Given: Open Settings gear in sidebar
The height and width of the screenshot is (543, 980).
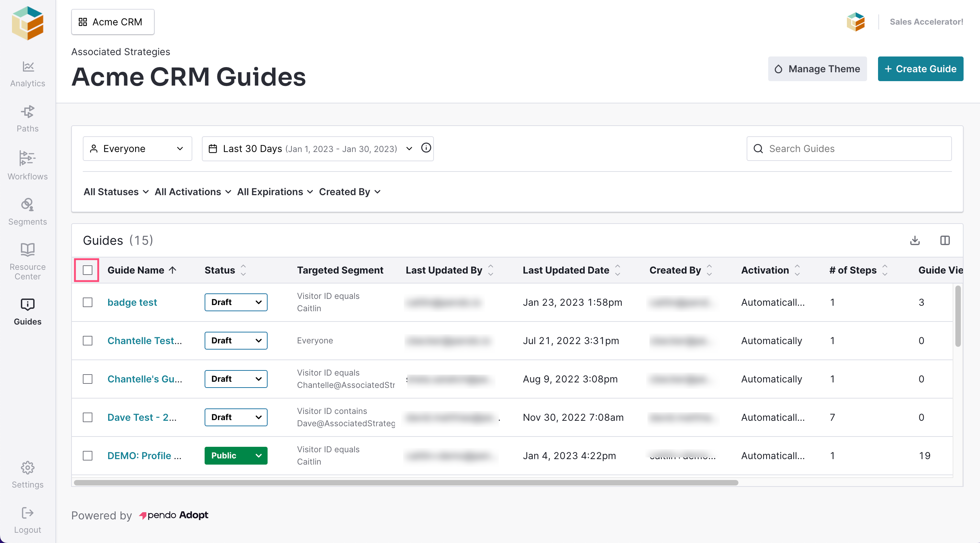Looking at the screenshot, I should point(27,468).
